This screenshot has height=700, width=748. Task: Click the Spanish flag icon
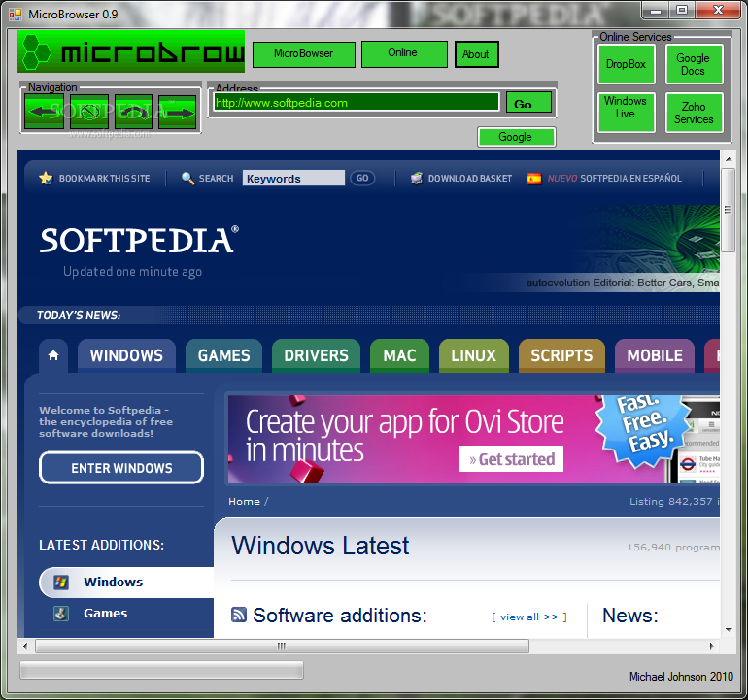pyautogui.click(x=534, y=179)
